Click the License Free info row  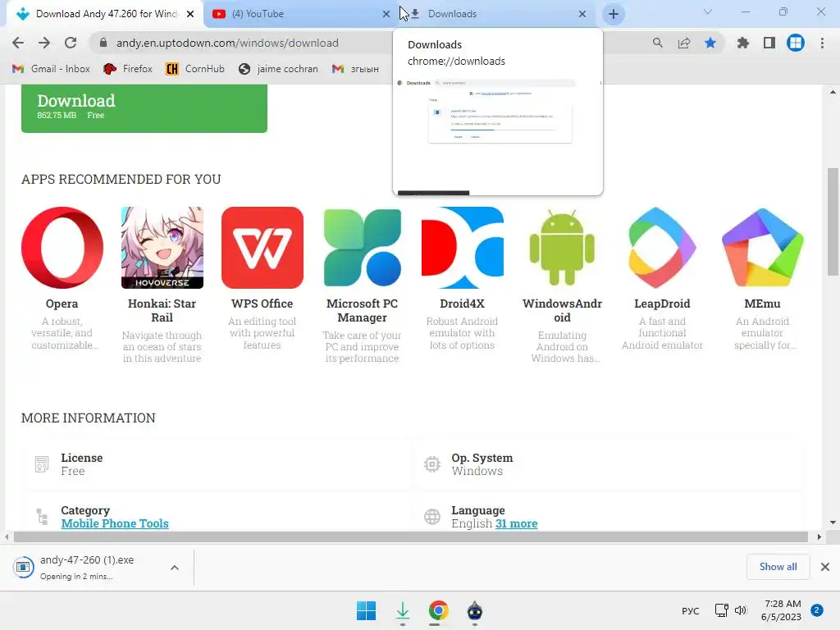point(217,464)
